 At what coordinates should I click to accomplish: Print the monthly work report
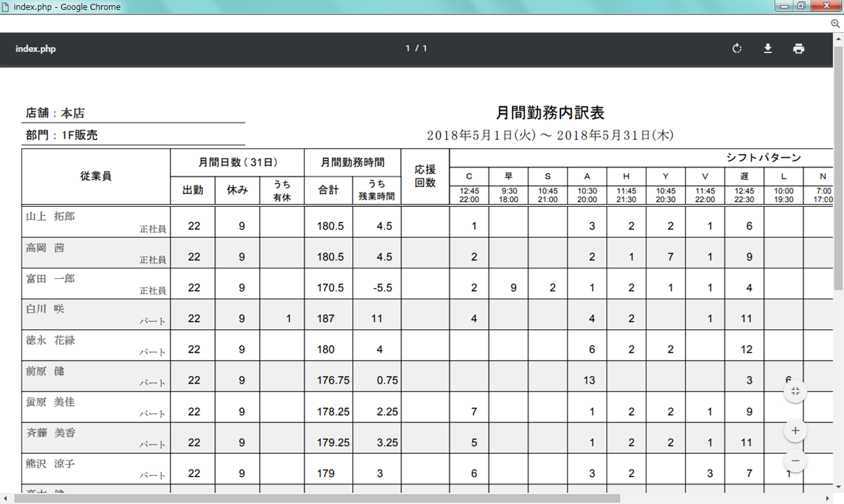798,48
